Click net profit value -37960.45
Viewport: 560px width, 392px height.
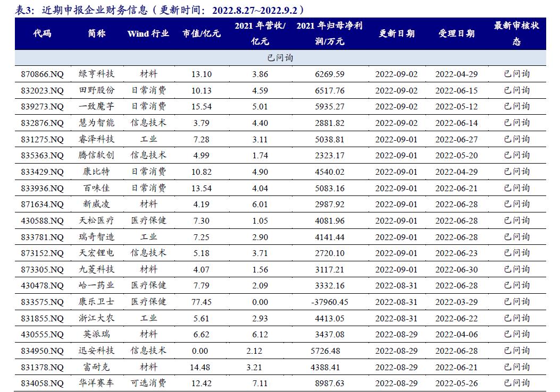click(330, 302)
